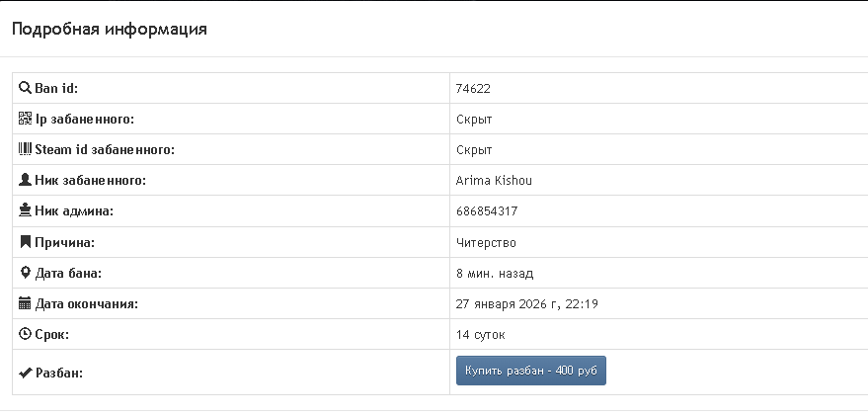
Task: Click the ban reason Читерство
Action: pyautogui.click(x=486, y=242)
